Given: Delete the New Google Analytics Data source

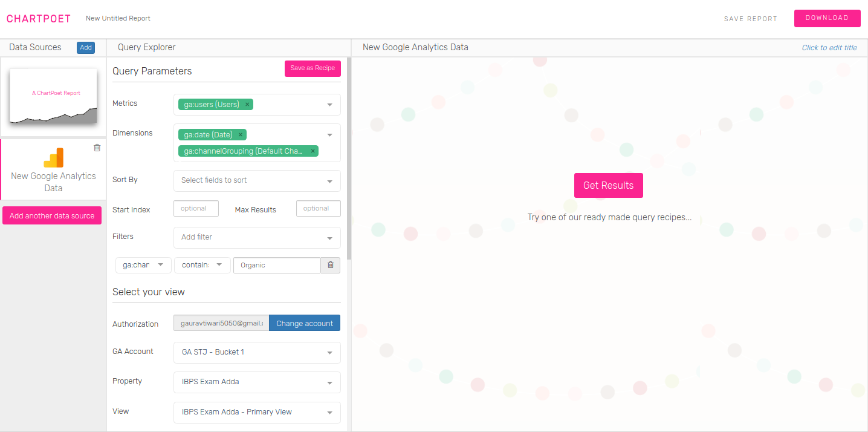Looking at the screenshot, I should 97,148.
